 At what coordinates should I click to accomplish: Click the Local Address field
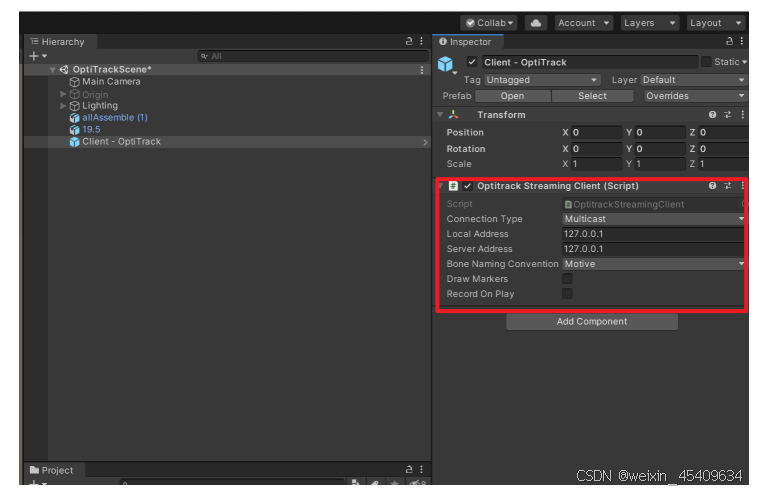(x=654, y=234)
